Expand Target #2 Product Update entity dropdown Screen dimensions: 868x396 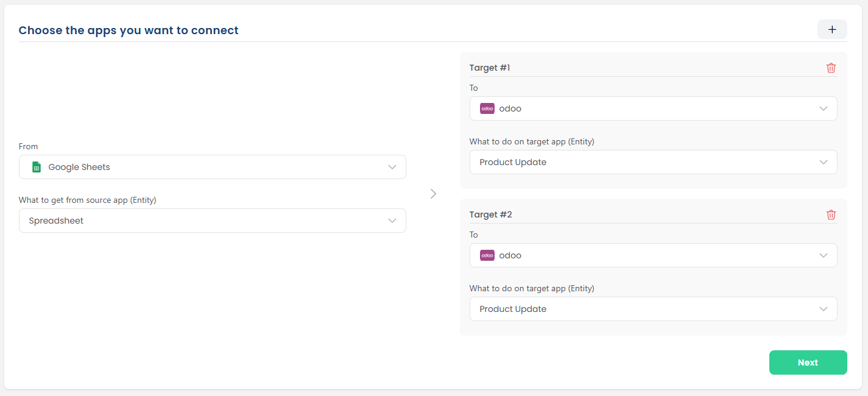[x=653, y=309]
